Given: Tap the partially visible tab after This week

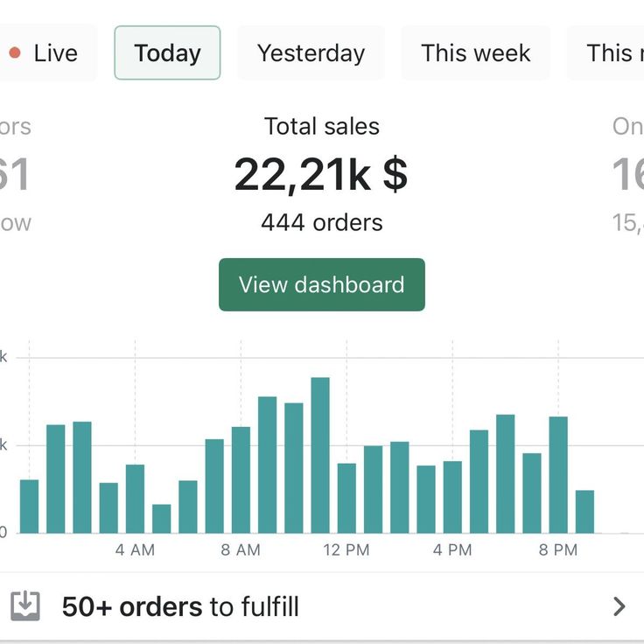Looking at the screenshot, I should [605, 53].
